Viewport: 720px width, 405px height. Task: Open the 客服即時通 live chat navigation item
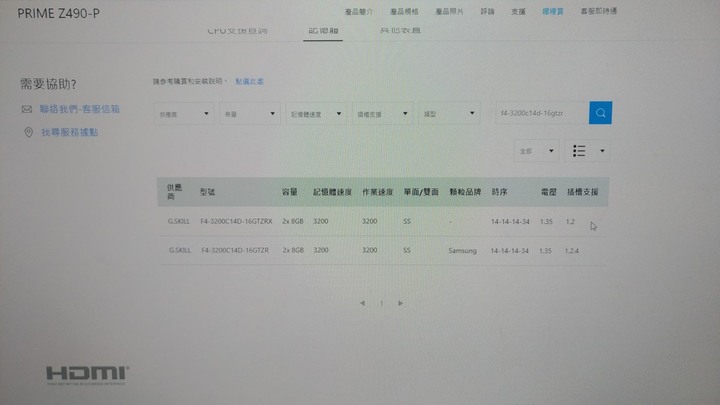[598, 11]
